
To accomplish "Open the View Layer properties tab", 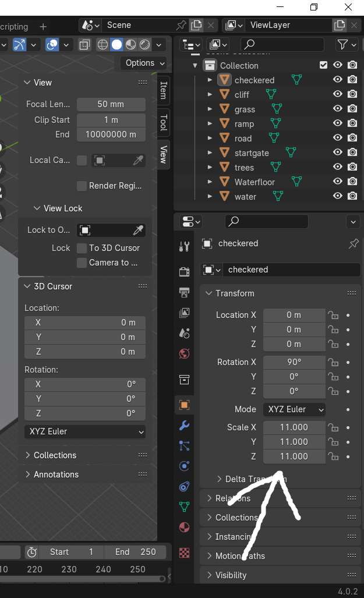I will [184, 313].
